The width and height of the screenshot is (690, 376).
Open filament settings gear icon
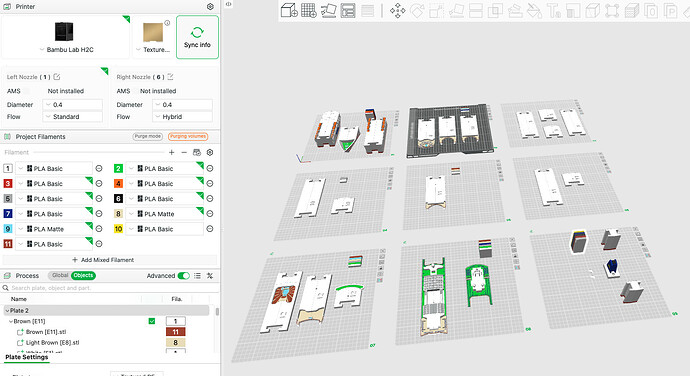pos(210,152)
